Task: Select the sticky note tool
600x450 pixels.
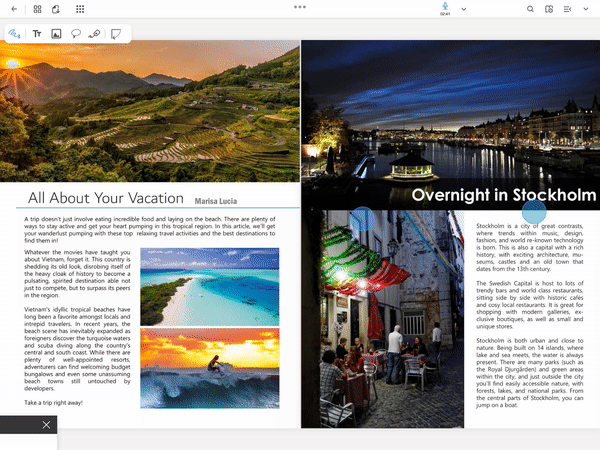Action: (x=116, y=34)
